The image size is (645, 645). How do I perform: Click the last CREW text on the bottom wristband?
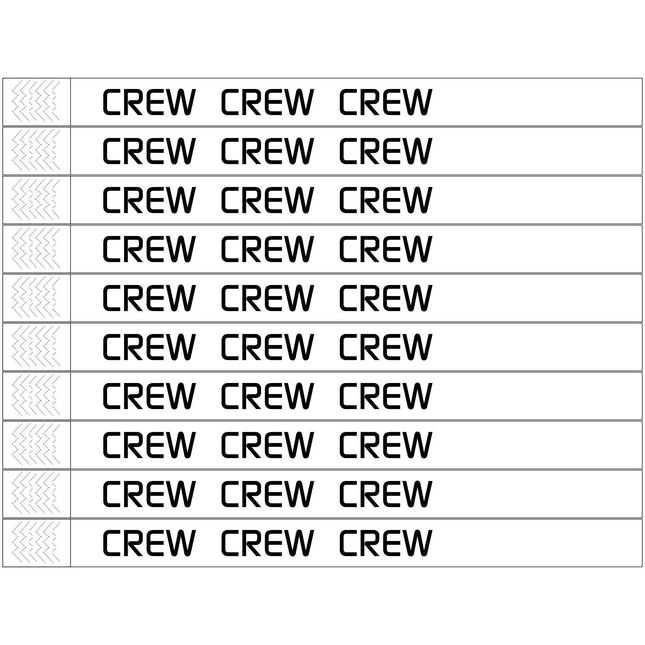pyautogui.click(x=386, y=543)
